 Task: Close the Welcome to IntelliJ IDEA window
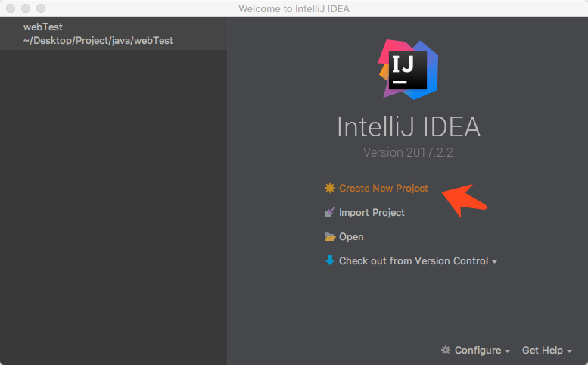point(10,8)
